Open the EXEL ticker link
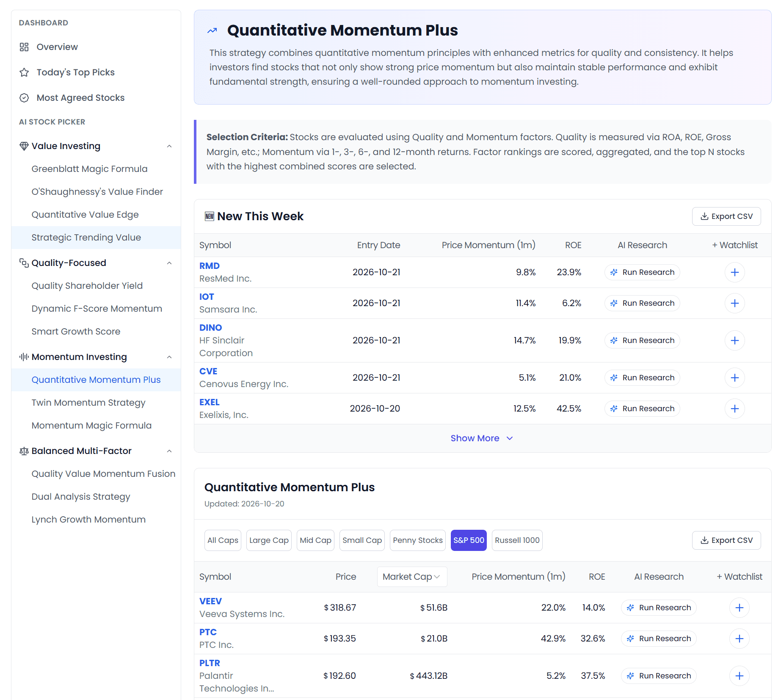 point(210,402)
